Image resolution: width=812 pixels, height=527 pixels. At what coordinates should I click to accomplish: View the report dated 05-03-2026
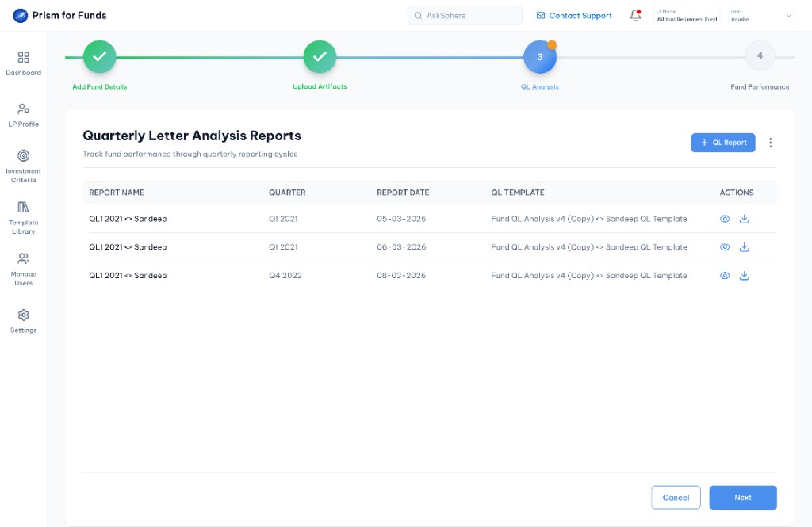point(725,219)
